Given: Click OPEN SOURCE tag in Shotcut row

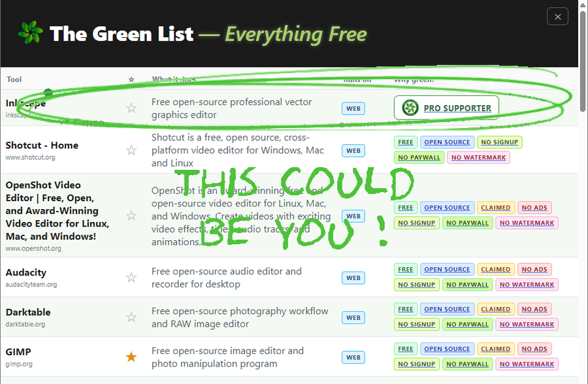Looking at the screenshot, I should [x=447, y=142].
